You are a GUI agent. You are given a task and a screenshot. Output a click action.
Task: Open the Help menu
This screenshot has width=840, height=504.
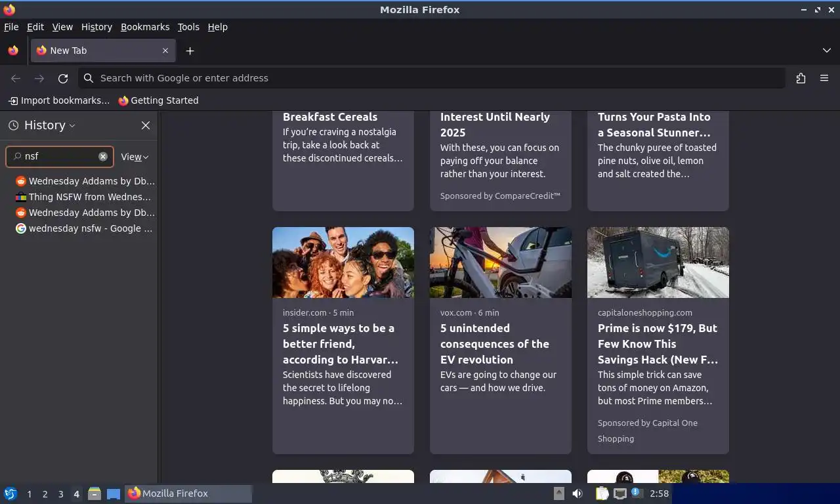tap(218, 27)
